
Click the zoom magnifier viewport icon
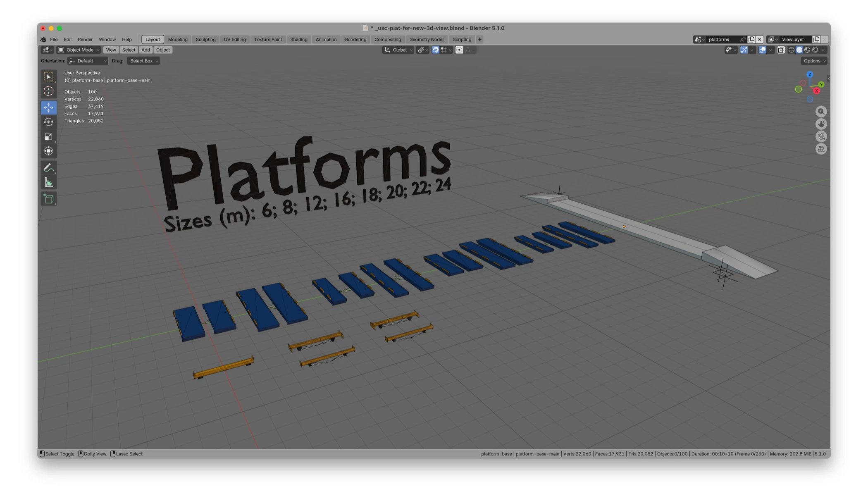[x=821, y=112]
